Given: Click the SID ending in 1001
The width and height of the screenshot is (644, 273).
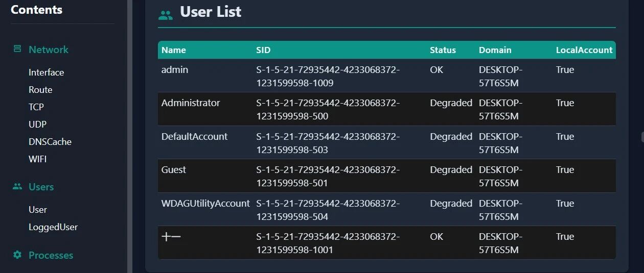Looking at the screenshot, I should pos(328,243).
